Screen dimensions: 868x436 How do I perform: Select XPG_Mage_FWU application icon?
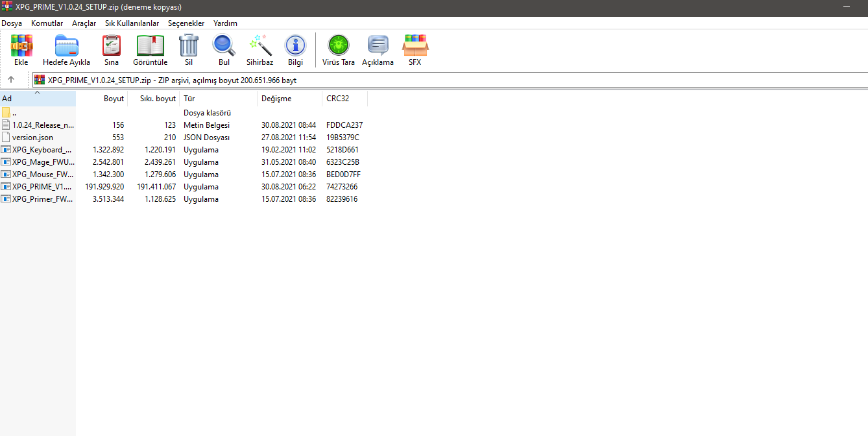[6, 162]
